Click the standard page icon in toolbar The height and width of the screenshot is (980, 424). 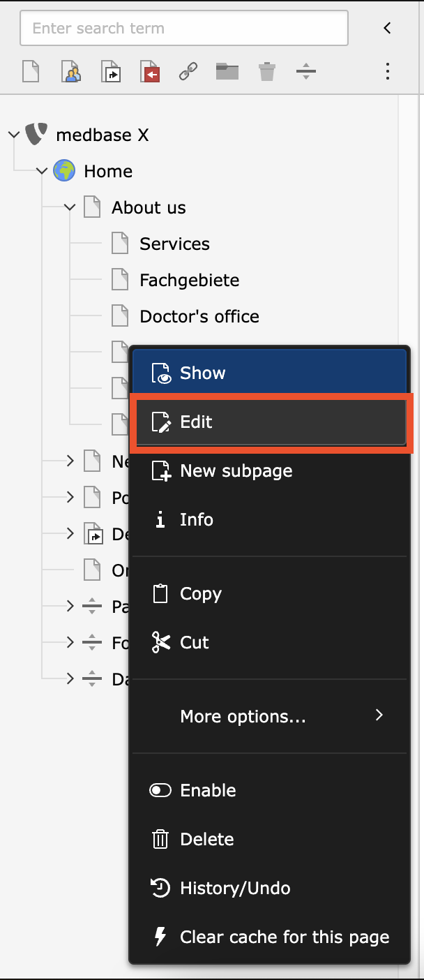click(x=31, y=71)
